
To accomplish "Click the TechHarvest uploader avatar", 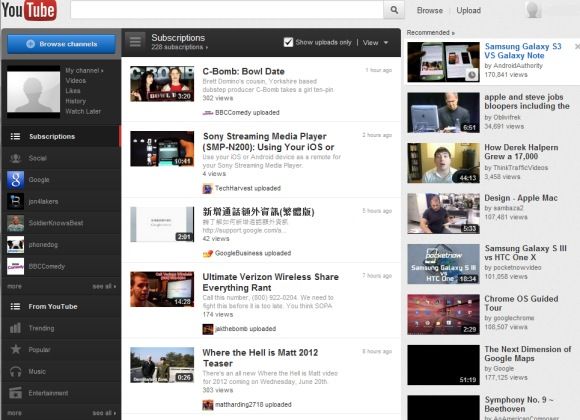I will 207,189.
